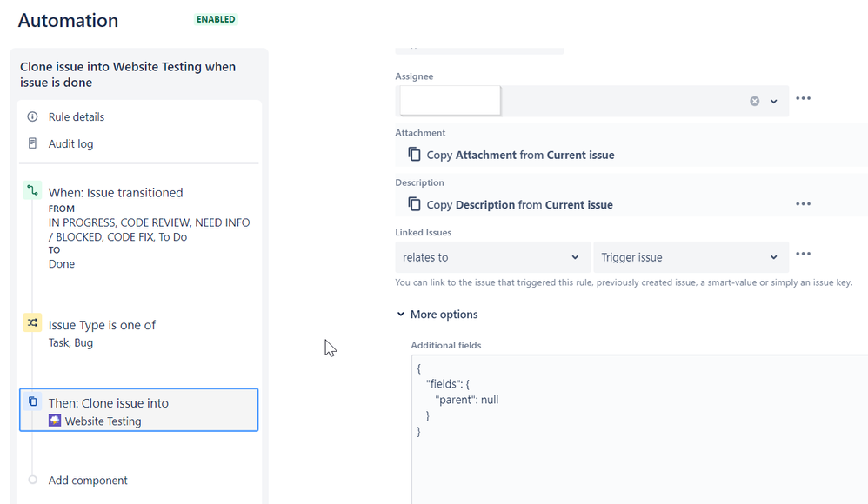The width and height of the screenshot is (868, 504).
Task: Click Add component at the rule bottom
Action: [x=88, y=481]
